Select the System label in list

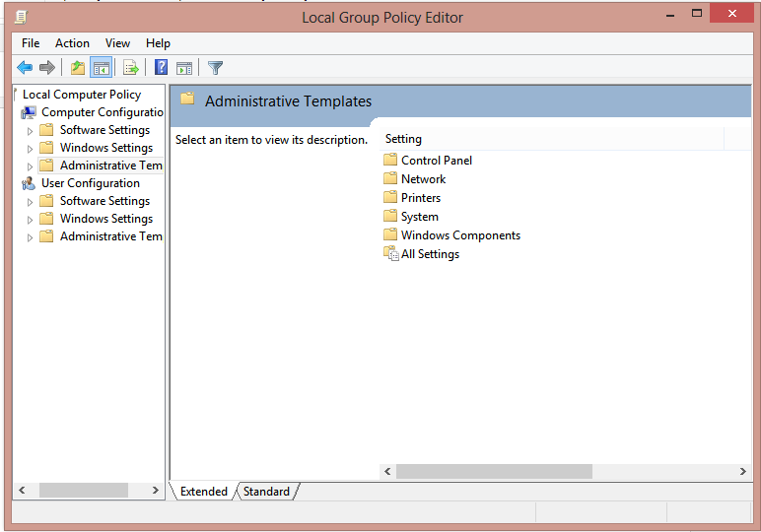click(419, 217)
